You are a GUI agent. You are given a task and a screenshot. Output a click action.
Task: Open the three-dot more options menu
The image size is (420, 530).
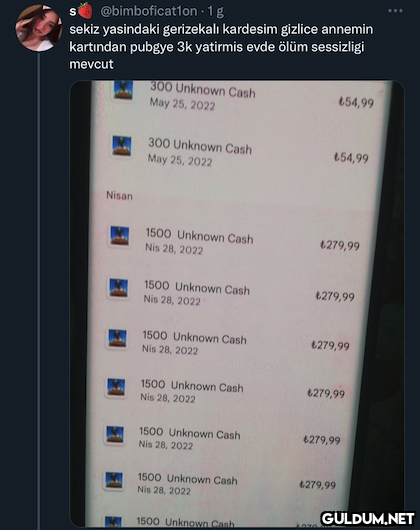tap(395, 11)
